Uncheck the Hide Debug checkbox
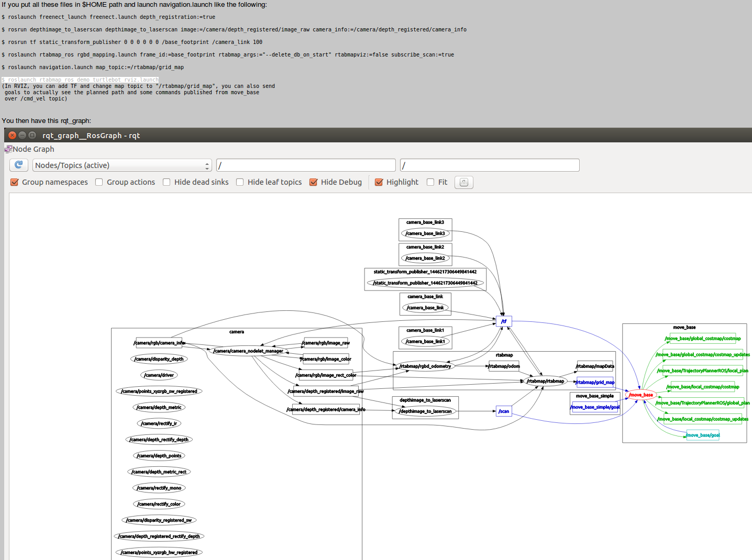752x560 pixels. click(314, 182)
